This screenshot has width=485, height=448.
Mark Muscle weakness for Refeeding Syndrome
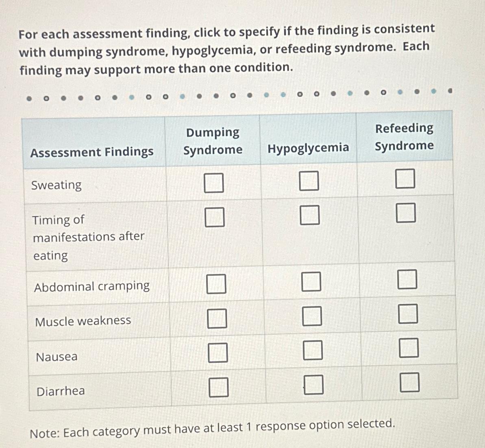[407, 315]
